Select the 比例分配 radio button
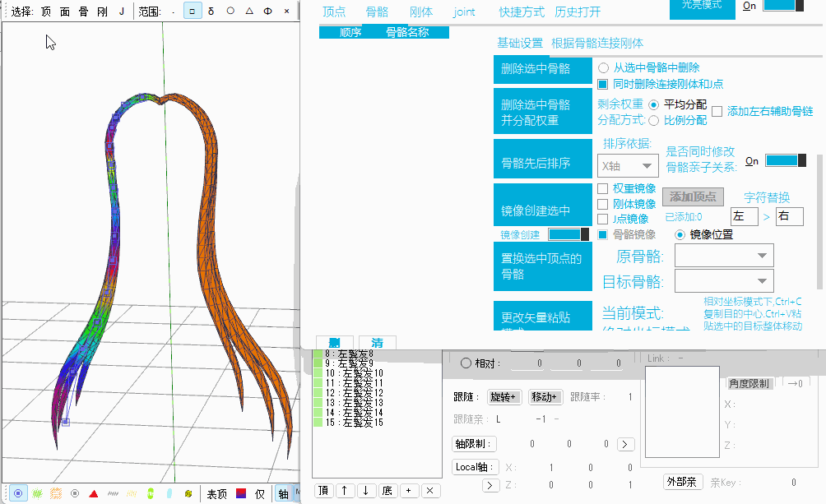The image size is (826, 504). coord(654,120)
